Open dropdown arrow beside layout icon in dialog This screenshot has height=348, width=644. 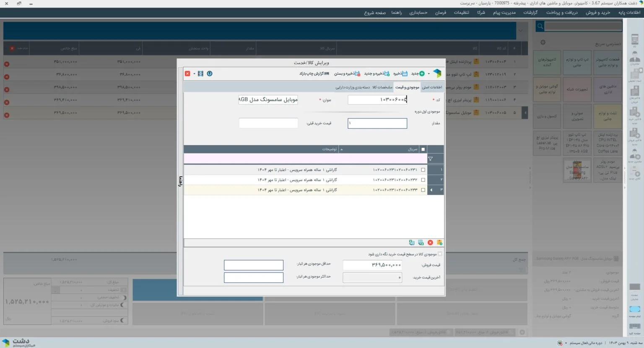(x=194, y=74)
